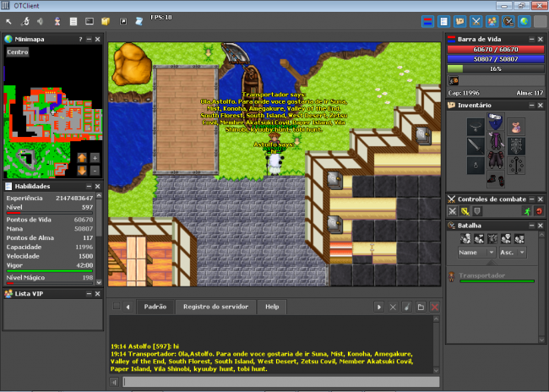Switch to Registro do servidor tab
This screenshot has width=549, height=392.
[x=215, y=307]
